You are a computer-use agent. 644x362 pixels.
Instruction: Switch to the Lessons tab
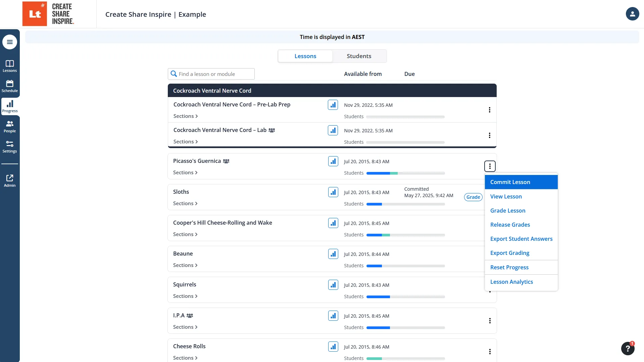click(305, 56)
